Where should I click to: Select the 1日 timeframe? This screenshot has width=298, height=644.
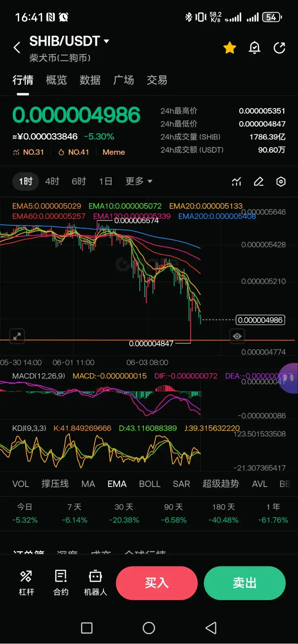(x=105, y=181)
